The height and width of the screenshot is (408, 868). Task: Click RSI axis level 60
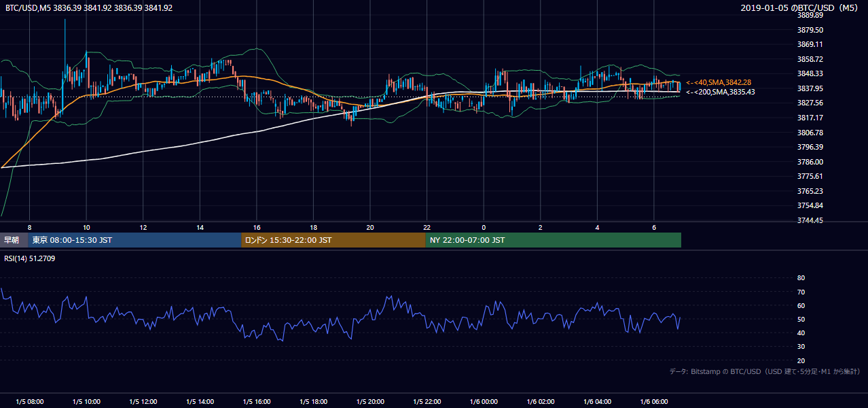801,305
